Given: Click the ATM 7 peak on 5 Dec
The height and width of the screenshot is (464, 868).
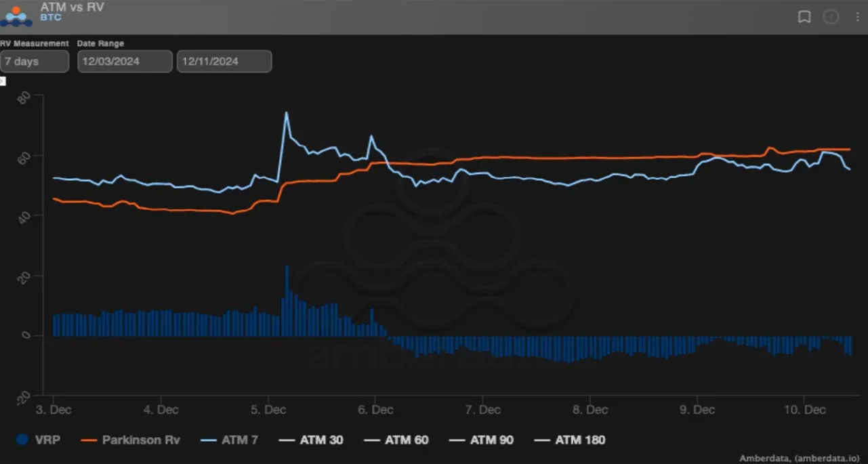Looking at the screenshot, I should click(287, 112).
